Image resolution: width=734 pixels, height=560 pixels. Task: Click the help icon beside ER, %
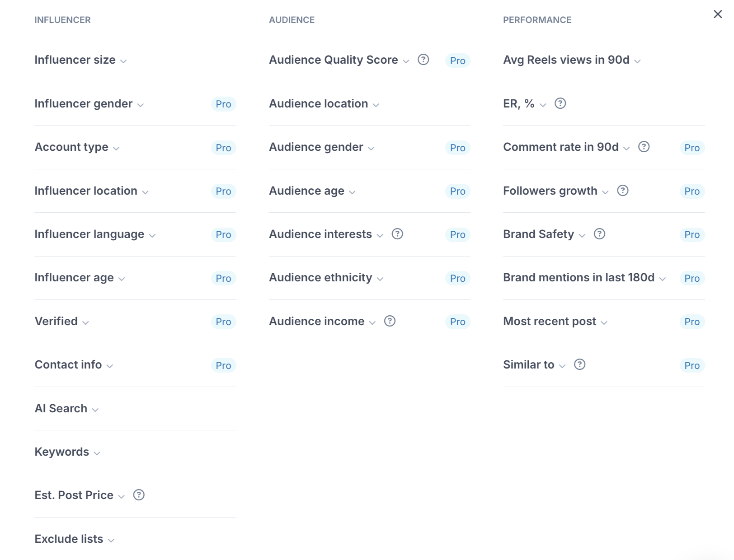tap(560, 103)
